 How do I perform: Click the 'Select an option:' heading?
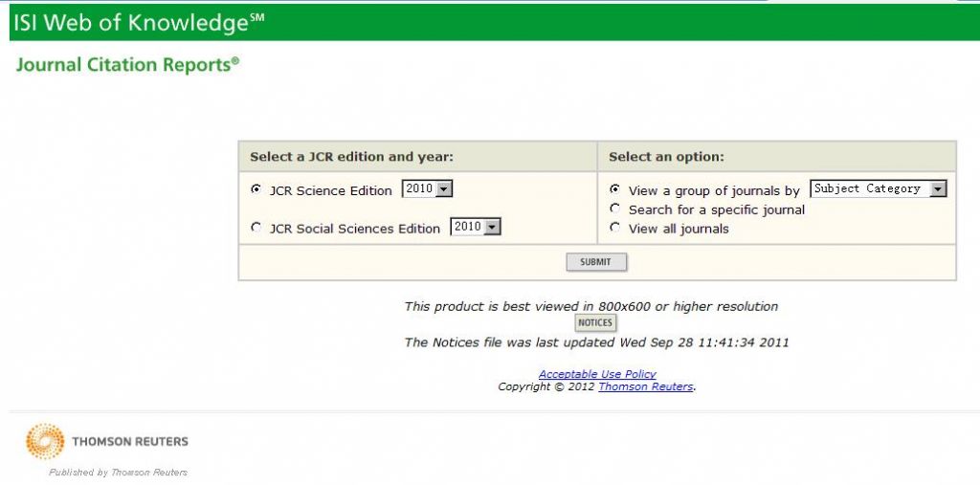(666, 157)
